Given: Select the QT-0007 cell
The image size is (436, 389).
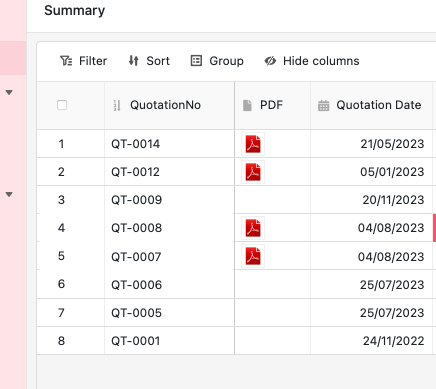Looking at the screenshot, I should click(169, 256).
